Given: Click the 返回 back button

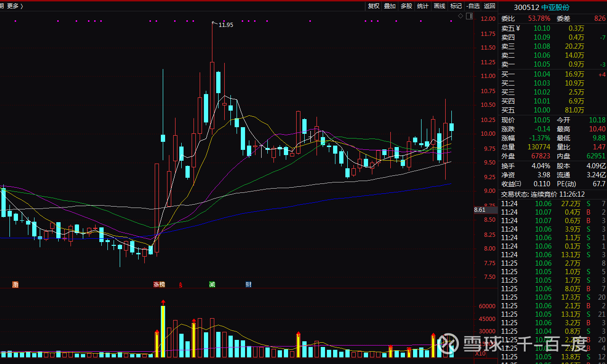Looking at the screenshot, I should coord(490,6).
